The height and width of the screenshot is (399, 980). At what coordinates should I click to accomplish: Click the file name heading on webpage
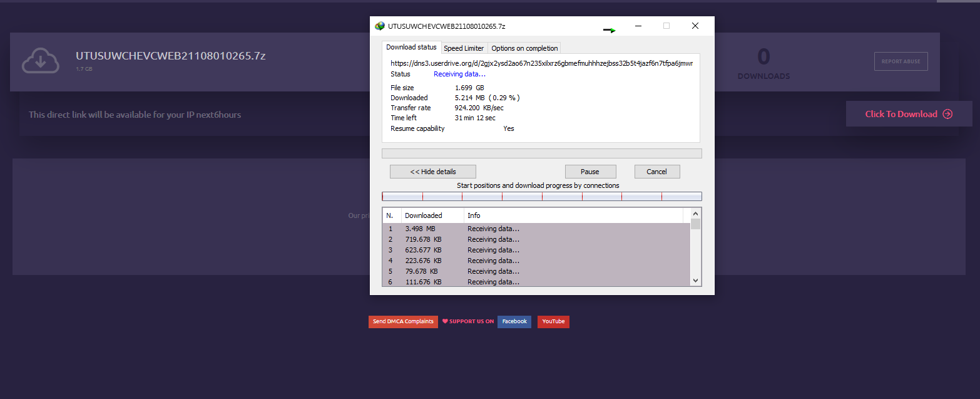click(171, 56)
